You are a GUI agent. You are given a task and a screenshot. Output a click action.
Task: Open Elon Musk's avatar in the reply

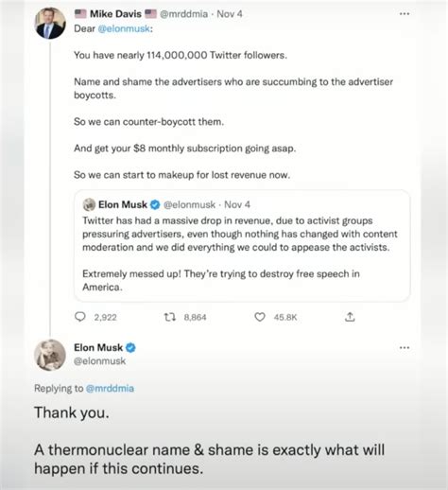pyautogui.click(x=50, y=355)
